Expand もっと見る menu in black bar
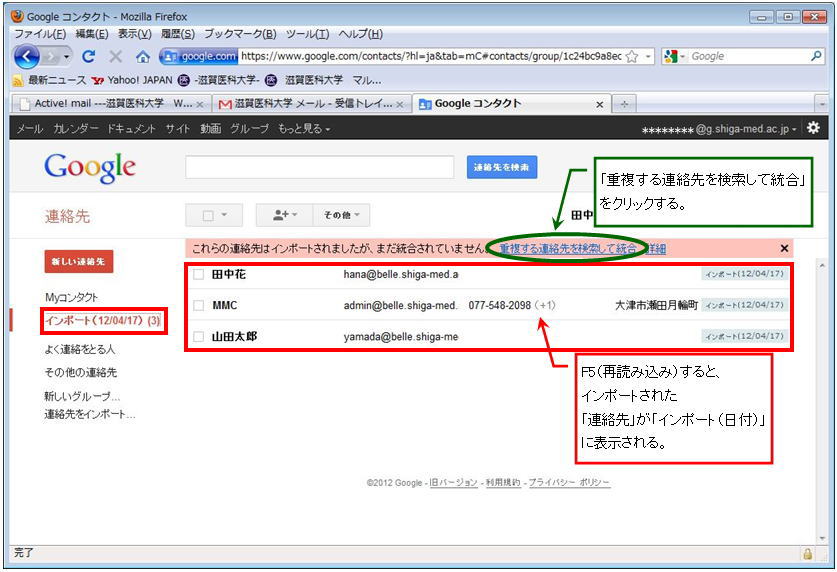 click(304, 129)
